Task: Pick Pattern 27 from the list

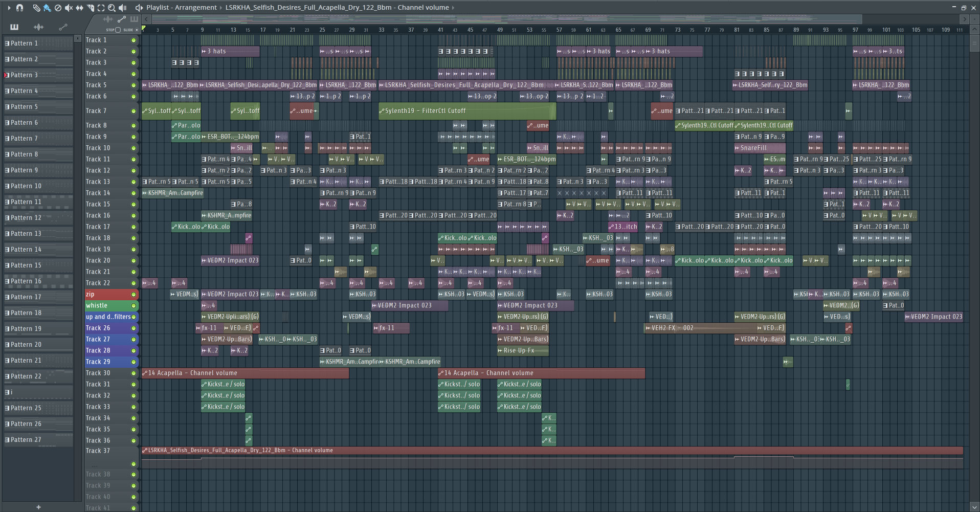Action: (38, 440)
